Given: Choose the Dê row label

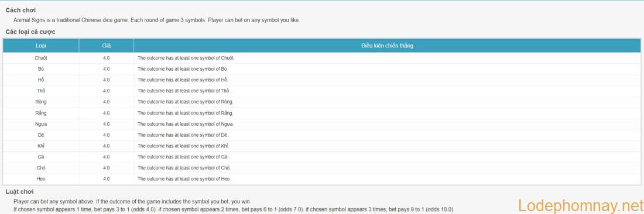Looking at the screenshot, I should tap(40, 135).
